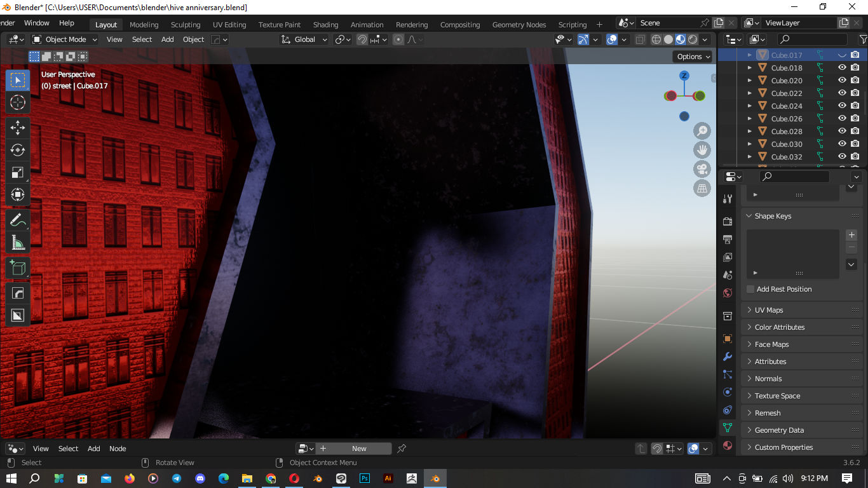Open the Object Mode dropdown

coord(65,39)
